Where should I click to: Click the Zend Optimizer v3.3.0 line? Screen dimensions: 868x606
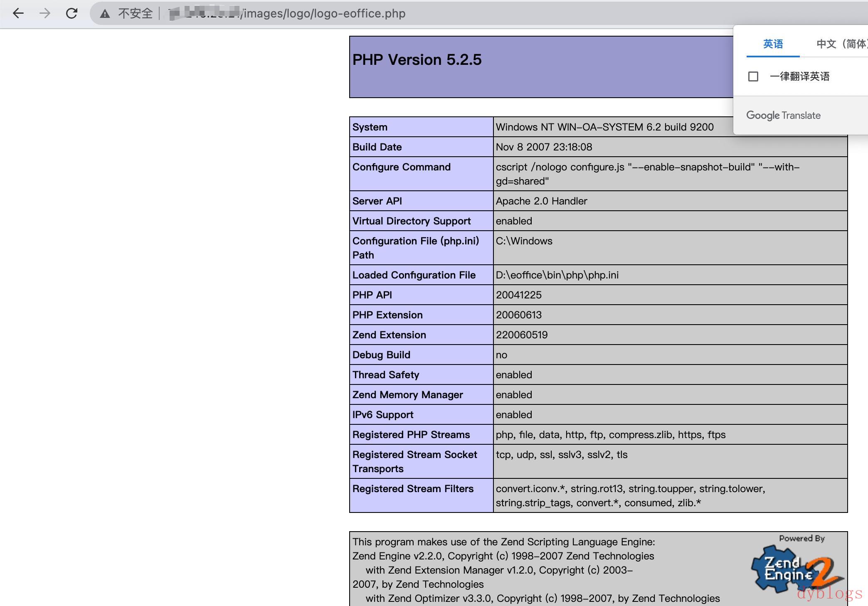click(542, 599)
